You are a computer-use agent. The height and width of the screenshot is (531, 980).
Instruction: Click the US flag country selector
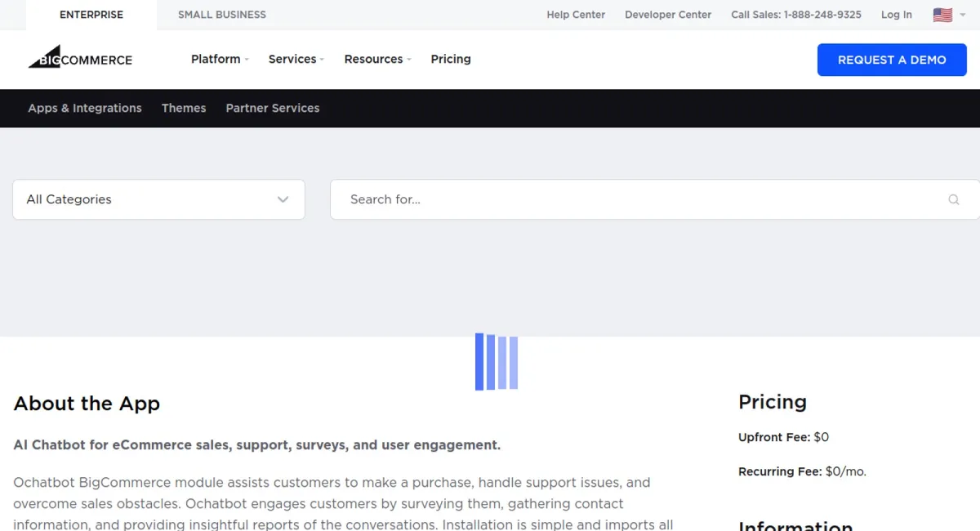(943, 14)
